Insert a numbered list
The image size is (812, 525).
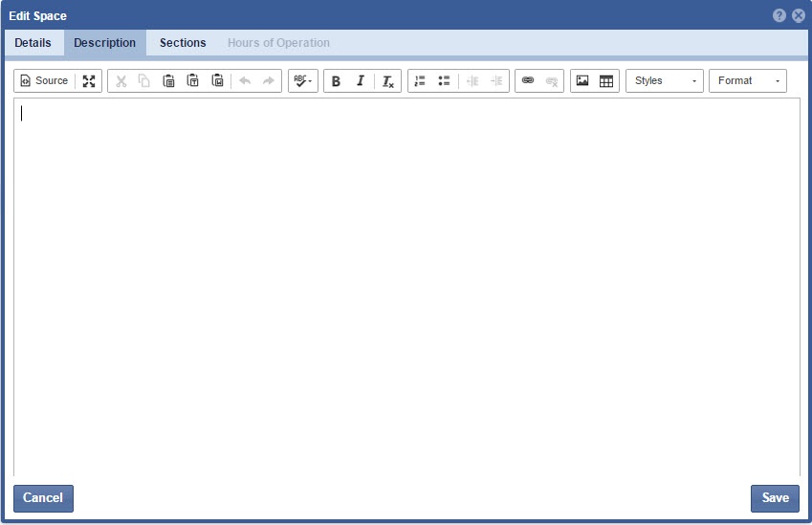(x=420, y=81)
